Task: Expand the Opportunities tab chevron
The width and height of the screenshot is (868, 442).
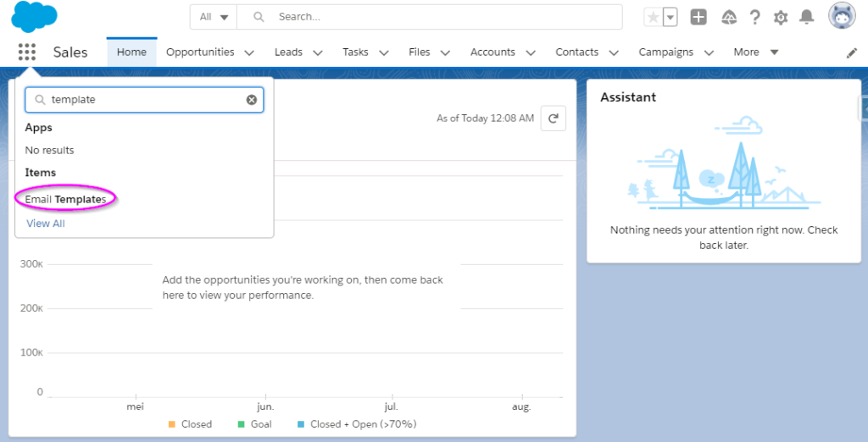Action: pyautogui.click(x=249, y=52)
